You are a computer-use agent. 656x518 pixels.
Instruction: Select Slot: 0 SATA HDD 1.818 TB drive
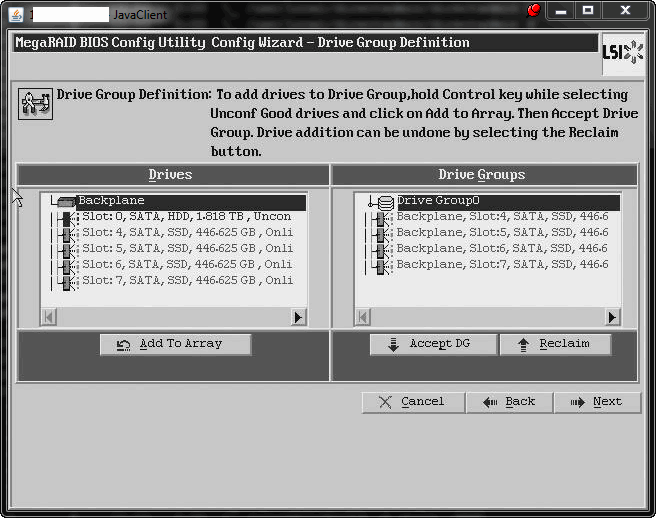187,216
